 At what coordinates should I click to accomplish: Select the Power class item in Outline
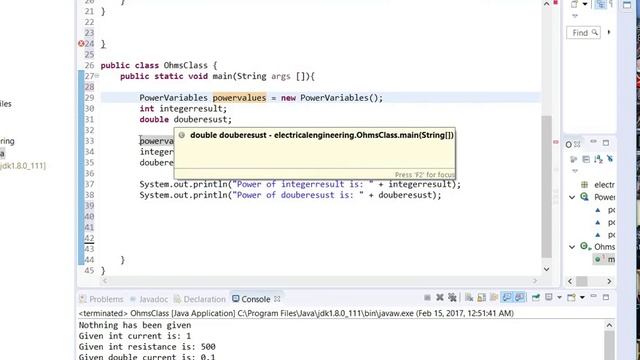coord(599,198)
